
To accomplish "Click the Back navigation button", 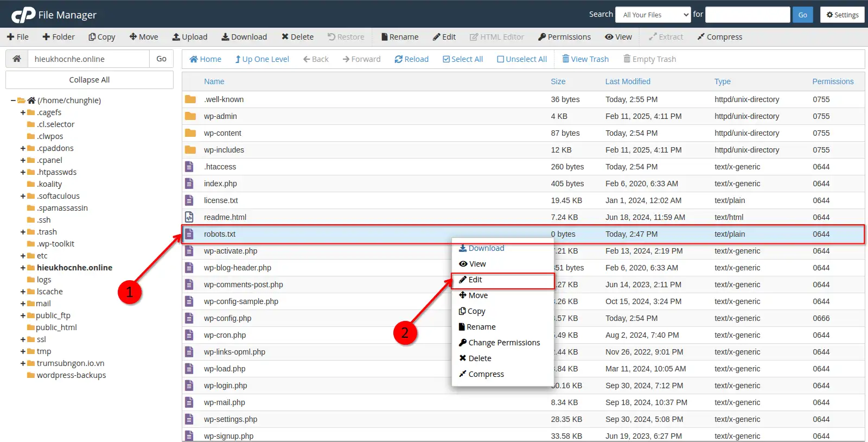I will click(x=316, y=59).
